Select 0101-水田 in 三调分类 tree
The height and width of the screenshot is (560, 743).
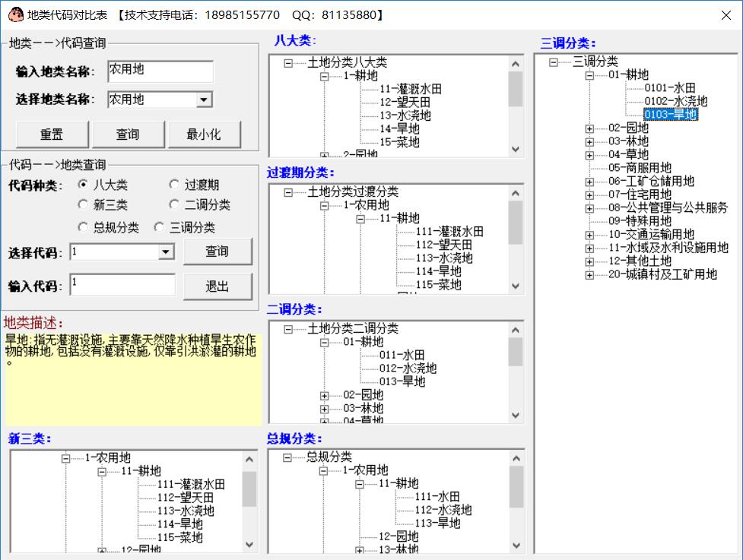pos(669,88)
